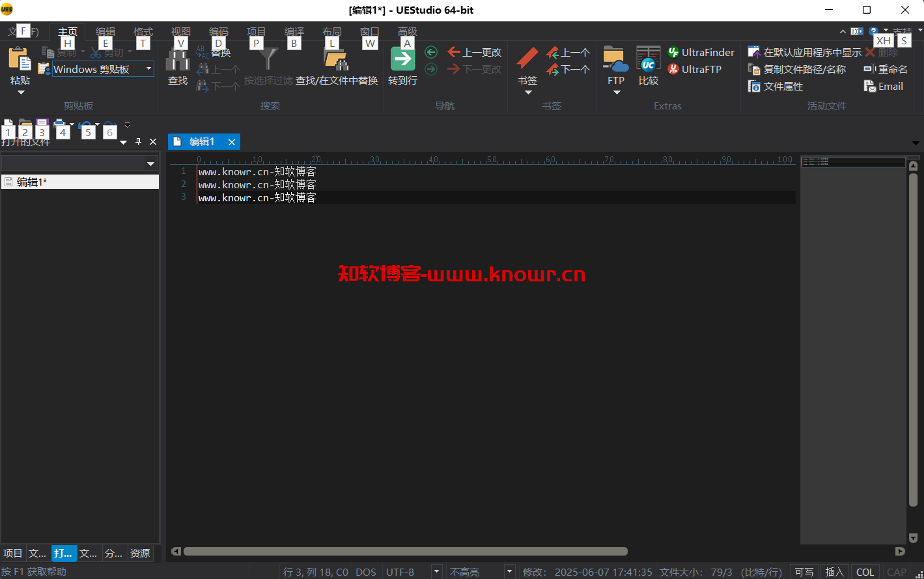This screenshot has height=579, width=924.
Task: Launch UltraFTP
Action: coord(694,69)
